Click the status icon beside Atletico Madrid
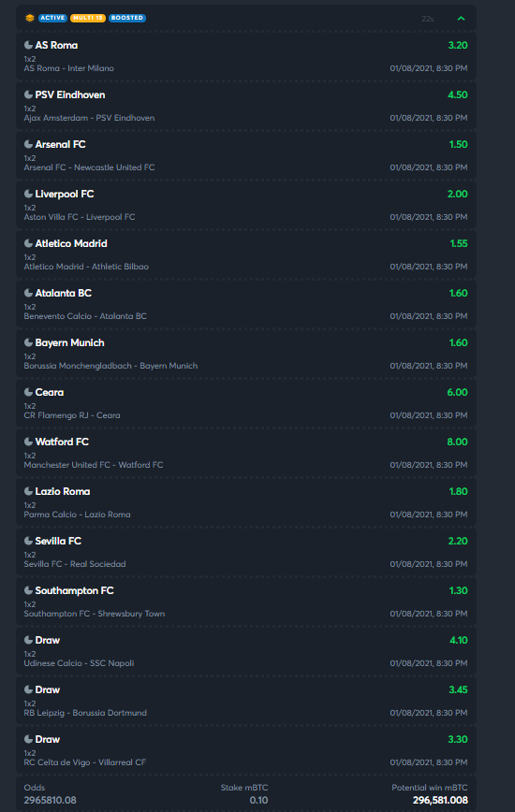Image resolution: width=515 pixels, height=812 pixels. click(28, 243)
